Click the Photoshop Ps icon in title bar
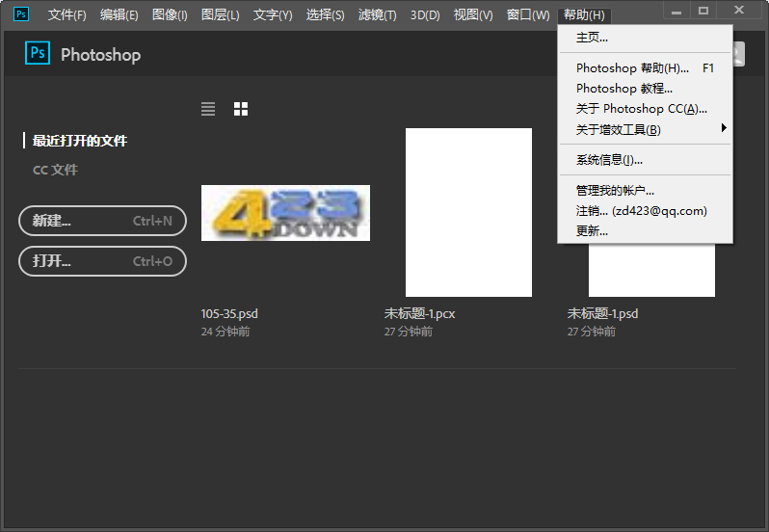 (x=20, y=13)
